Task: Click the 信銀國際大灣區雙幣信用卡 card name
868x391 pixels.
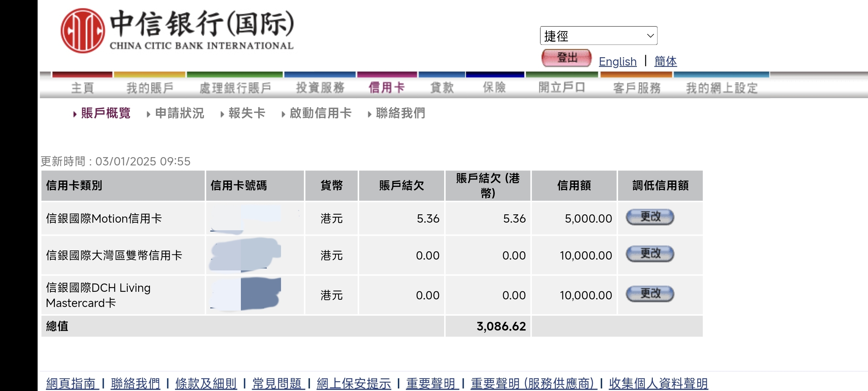Action: [114, 256]
